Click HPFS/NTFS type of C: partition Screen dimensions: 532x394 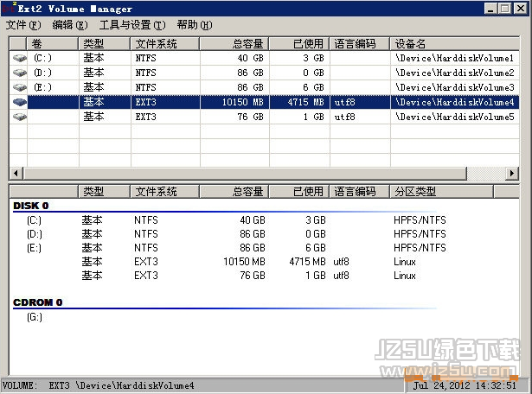pos(420,220)
